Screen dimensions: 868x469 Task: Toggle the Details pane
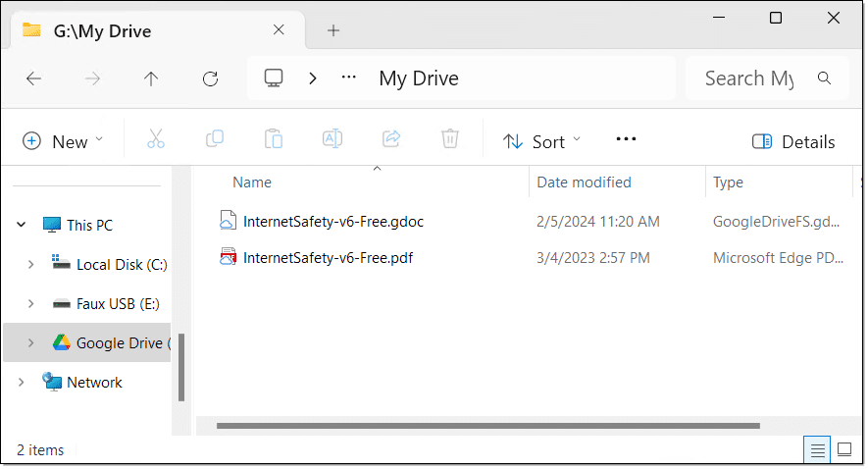(x=793, y=142)
